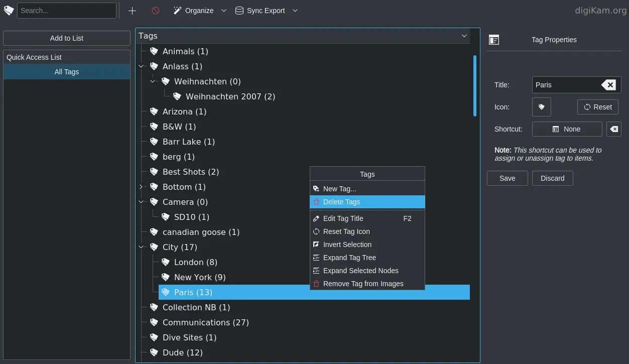Open the tag icon chooser next to Icon
629x364 pixels.
541,107
